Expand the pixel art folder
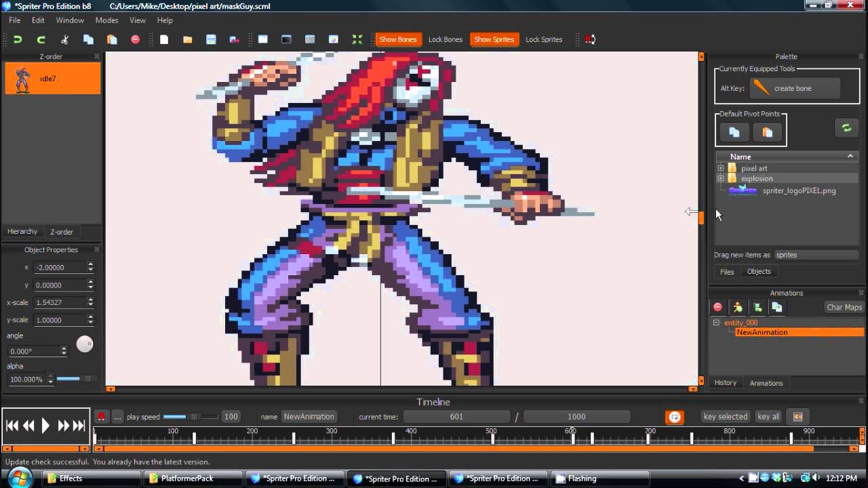Image resolution: width=868 pixels, height=488 pixels. (721, 168)
